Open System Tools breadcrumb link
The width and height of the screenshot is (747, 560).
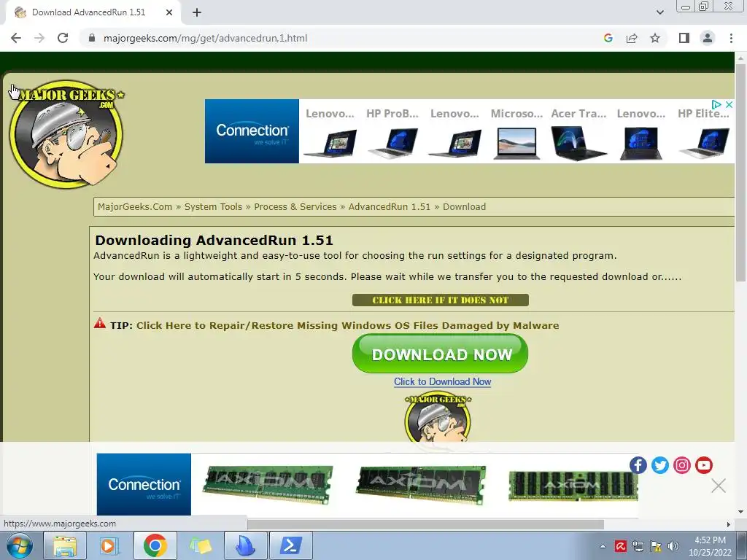213,206
